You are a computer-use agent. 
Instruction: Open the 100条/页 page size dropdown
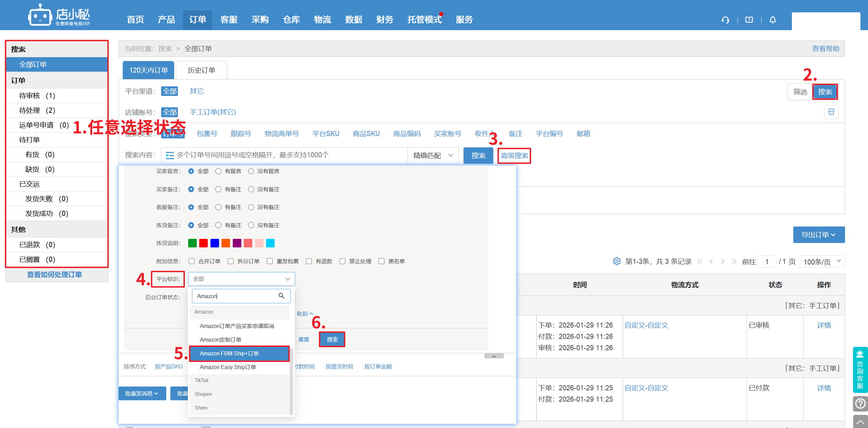(822, 261)
